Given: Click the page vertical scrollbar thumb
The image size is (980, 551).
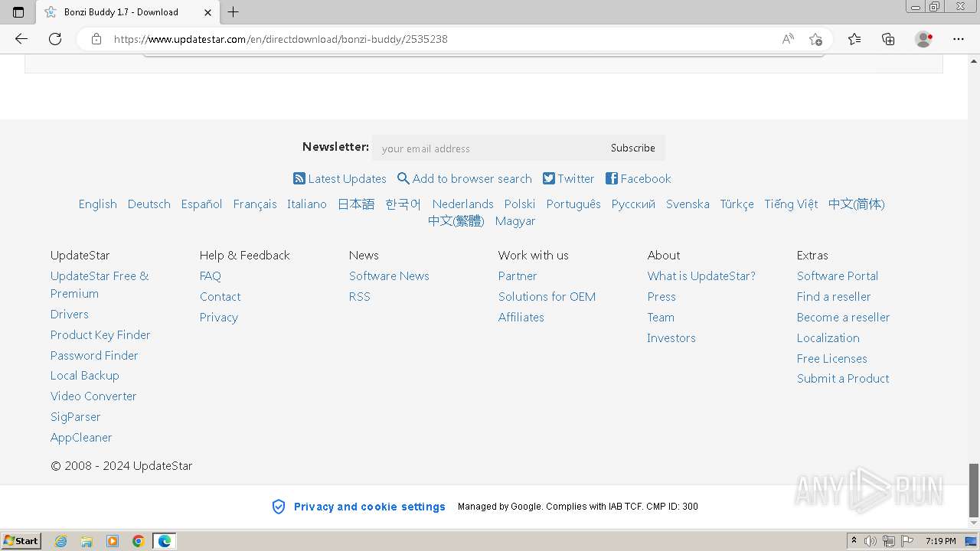Looking at the screenshot, I should point(974,490).
